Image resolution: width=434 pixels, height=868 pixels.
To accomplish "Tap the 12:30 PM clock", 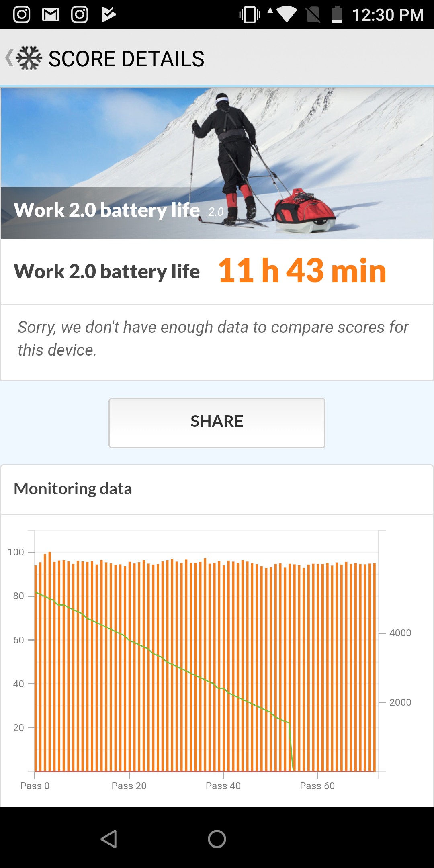I will pos(388,15).
